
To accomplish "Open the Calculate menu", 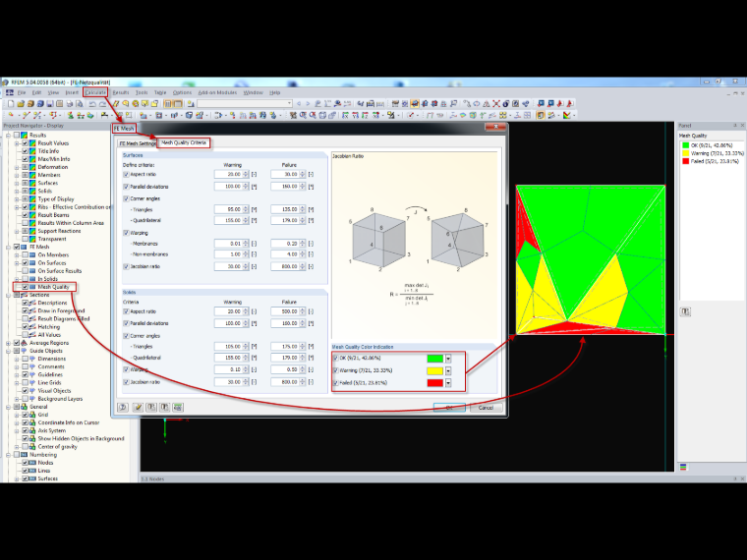I will tap(95, 92).
